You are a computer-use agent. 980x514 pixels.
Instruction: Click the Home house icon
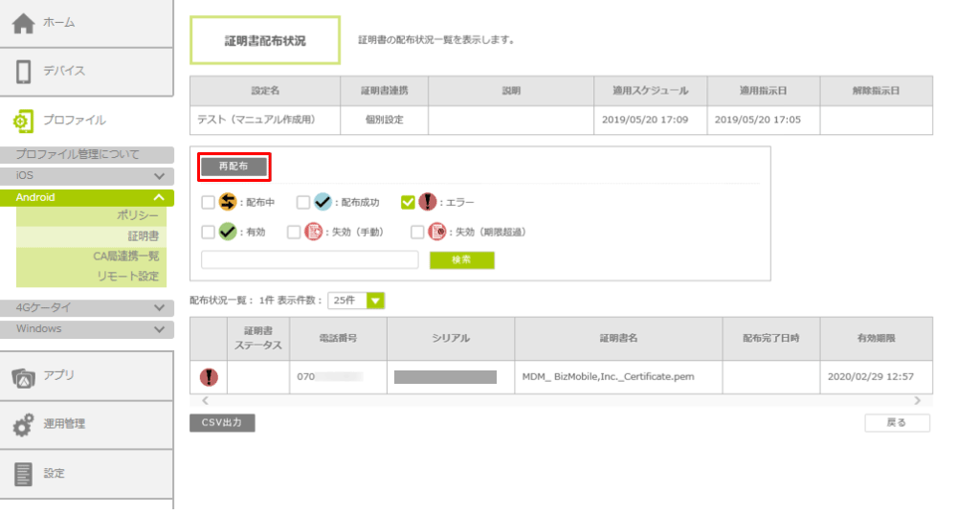(23, 23)
